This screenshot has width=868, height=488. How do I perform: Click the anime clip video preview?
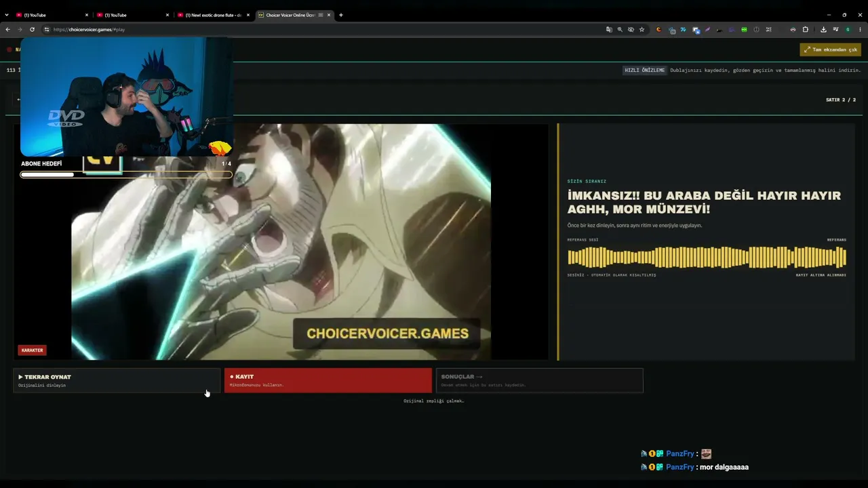281,242
